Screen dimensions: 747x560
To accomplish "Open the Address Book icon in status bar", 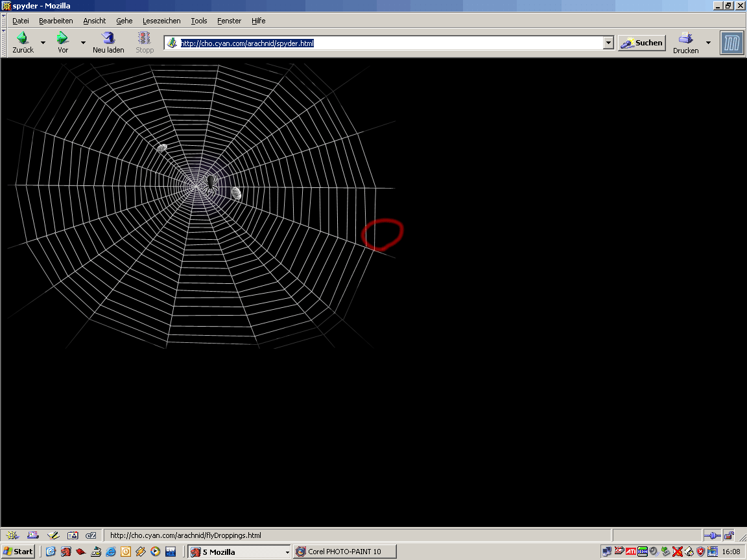I will 73,535.
